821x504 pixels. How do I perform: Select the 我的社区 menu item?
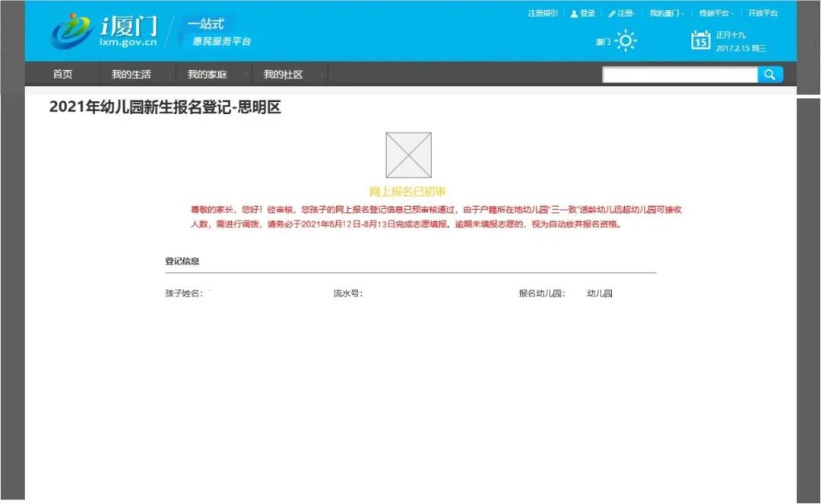coord(283,74)
